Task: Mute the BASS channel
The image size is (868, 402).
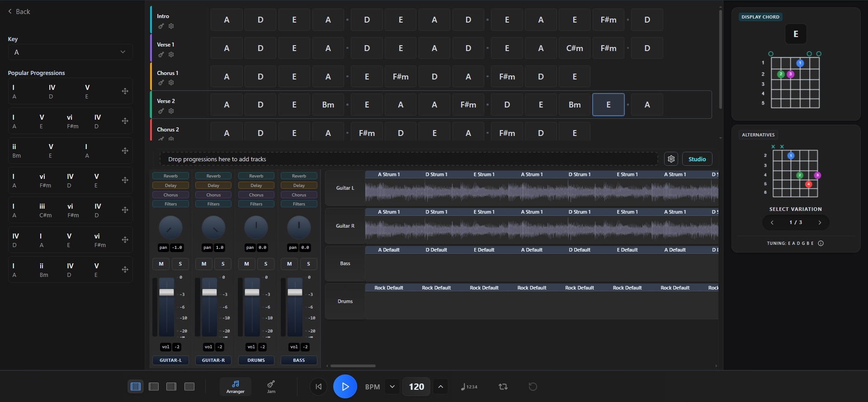Action: [289, 264]
